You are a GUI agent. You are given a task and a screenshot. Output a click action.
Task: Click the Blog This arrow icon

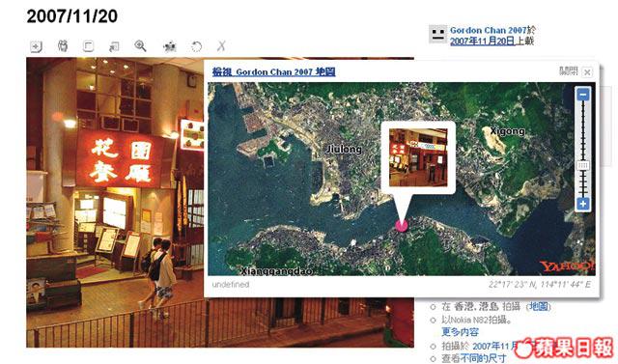(114, 47)
